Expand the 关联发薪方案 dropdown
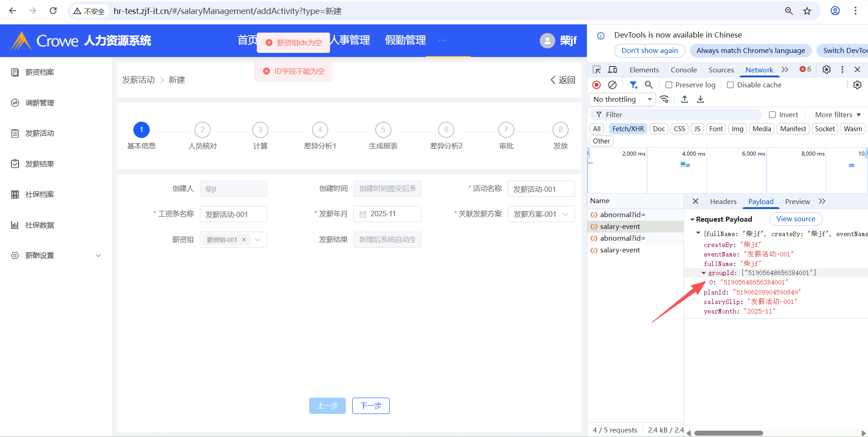 541,214
